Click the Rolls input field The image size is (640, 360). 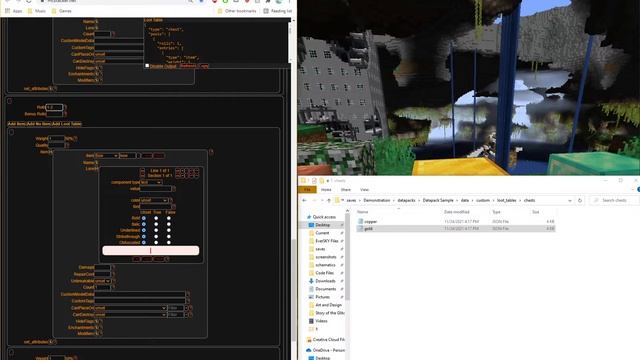(54, 107)
